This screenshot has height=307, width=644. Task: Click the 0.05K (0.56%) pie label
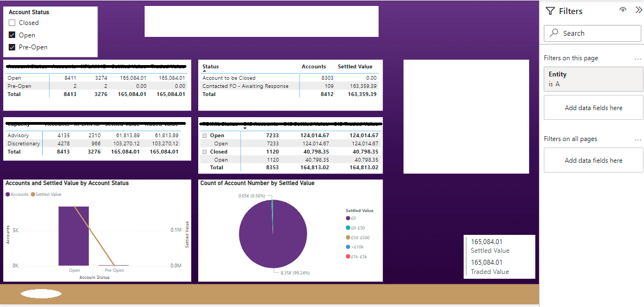252,196
